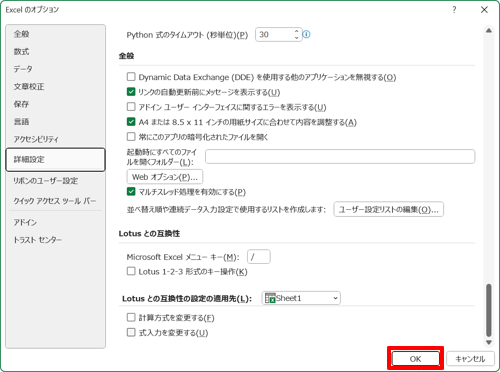Check 計算方式を変更する option
The image size is (500, 372).
point(131,317)
